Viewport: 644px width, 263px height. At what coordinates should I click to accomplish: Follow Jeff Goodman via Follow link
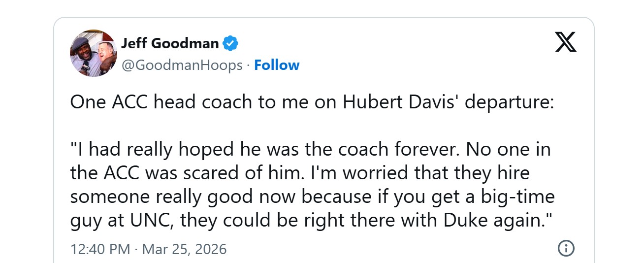click(277, 66)
